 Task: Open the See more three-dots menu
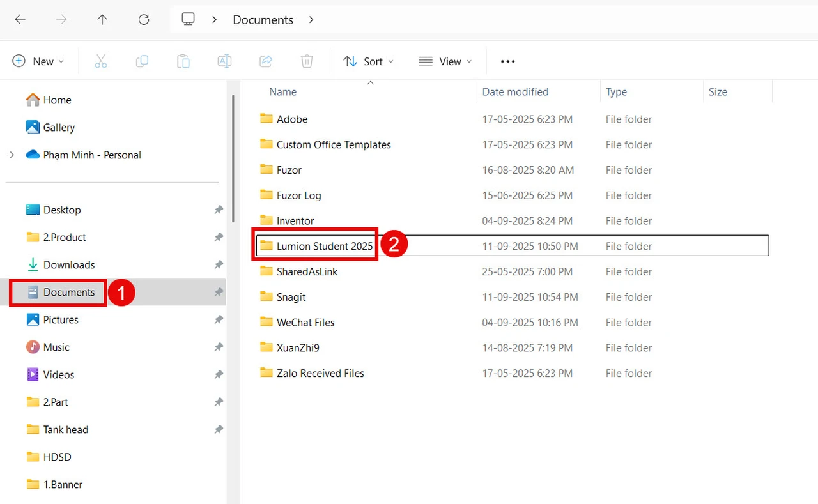point(508,61)
